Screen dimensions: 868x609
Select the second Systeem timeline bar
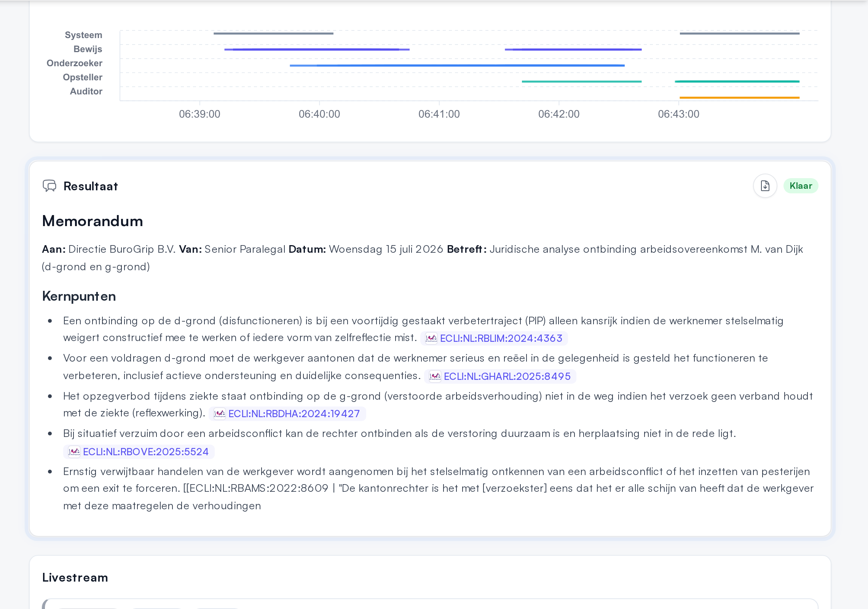pyautogui.click(x=739, y=33)
